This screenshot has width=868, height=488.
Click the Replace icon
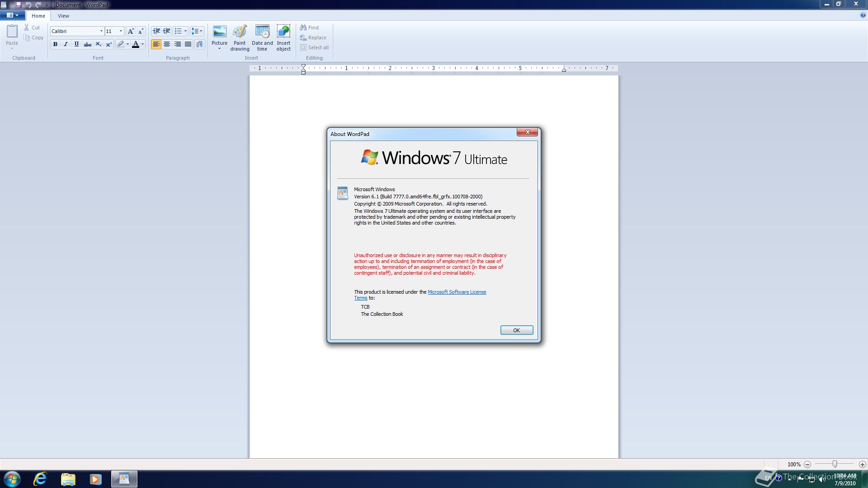(303, 38)
